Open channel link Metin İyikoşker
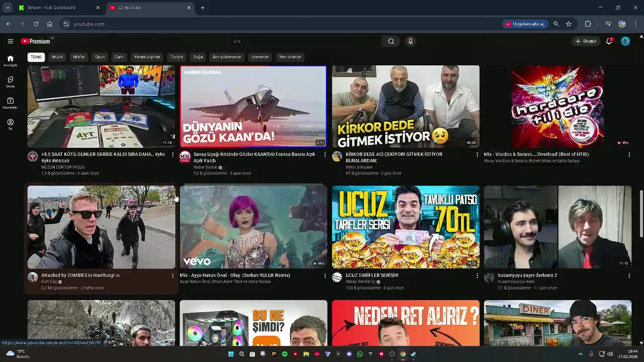 (359, 167)
